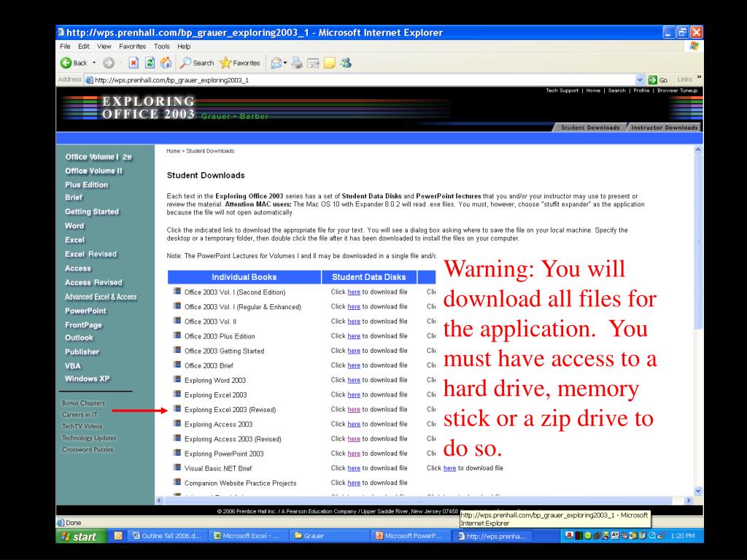Click the Print toolbar icon
Viewport: 747px width, 560px height.
pyautogui.click(x=298, y=63)
